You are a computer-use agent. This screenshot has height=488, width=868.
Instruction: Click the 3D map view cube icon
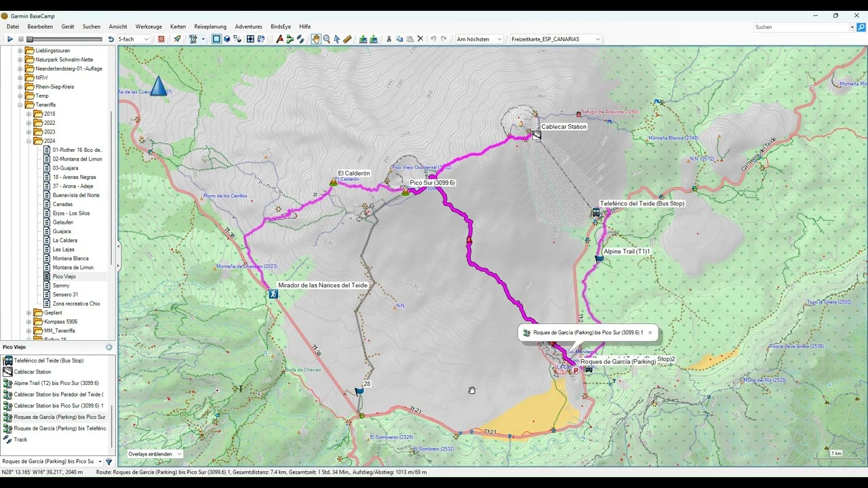pos(227,39)
